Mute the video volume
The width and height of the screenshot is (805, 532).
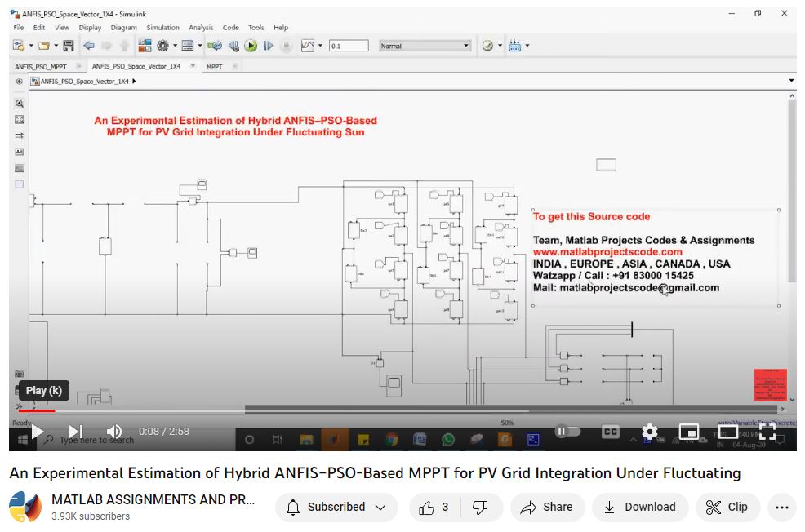pyautogui.click(x=114, y=432)
